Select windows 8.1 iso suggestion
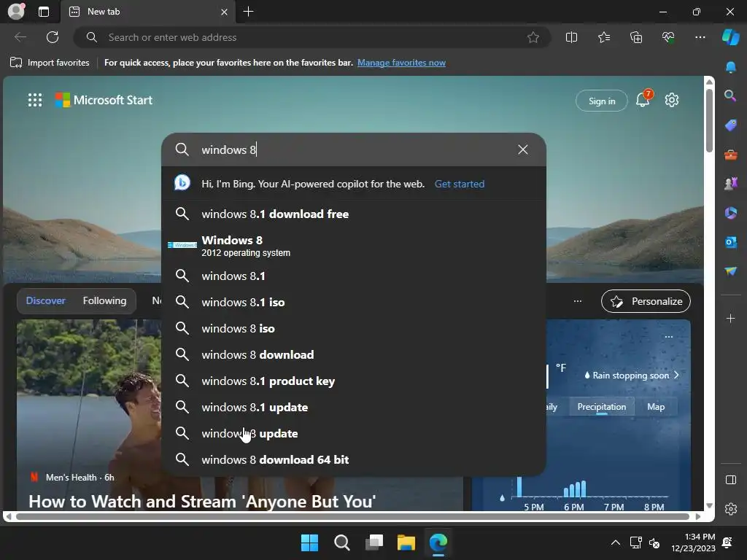747x560 pixels. point(354,302)
